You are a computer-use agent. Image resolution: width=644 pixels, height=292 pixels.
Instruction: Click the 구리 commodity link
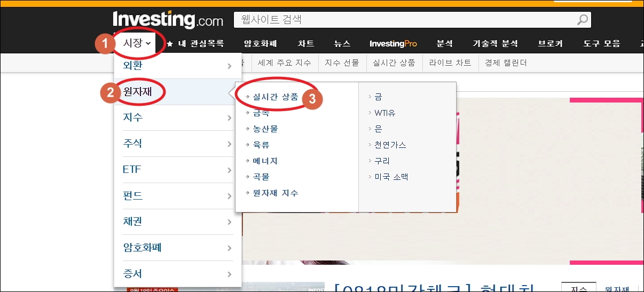pos(382,161)
